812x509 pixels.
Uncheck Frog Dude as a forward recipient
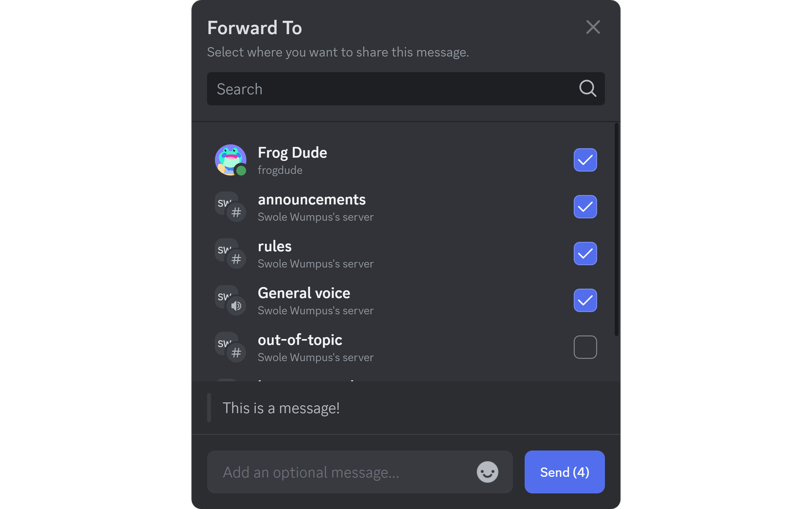click(x=585, y=160)
